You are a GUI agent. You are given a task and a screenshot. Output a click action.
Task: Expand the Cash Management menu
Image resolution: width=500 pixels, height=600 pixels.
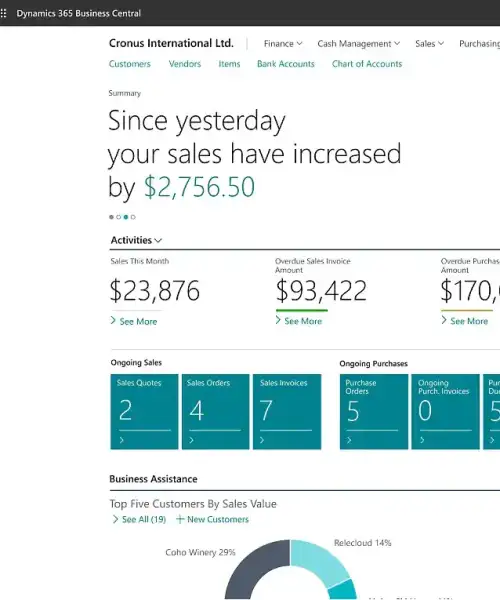358,44
